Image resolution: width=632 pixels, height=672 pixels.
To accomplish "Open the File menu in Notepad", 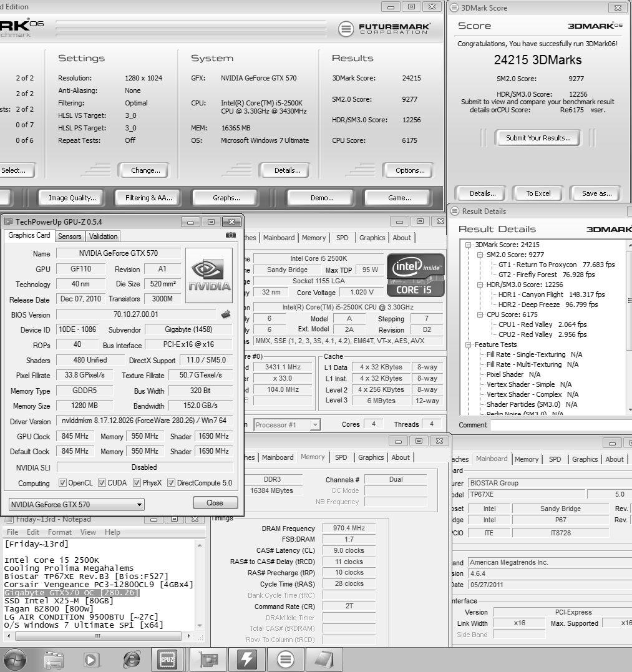I will (12, 532).
